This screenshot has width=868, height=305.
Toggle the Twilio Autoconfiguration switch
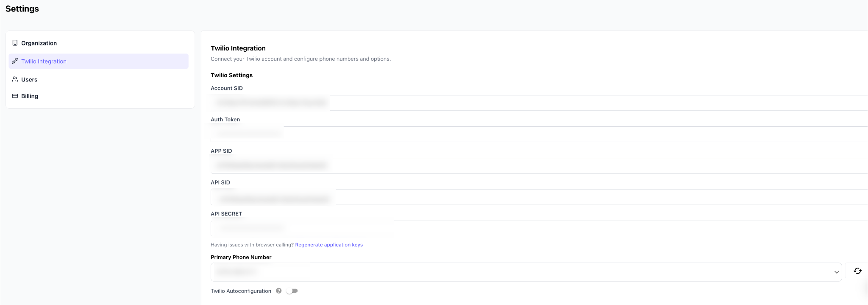pos(292,291)
